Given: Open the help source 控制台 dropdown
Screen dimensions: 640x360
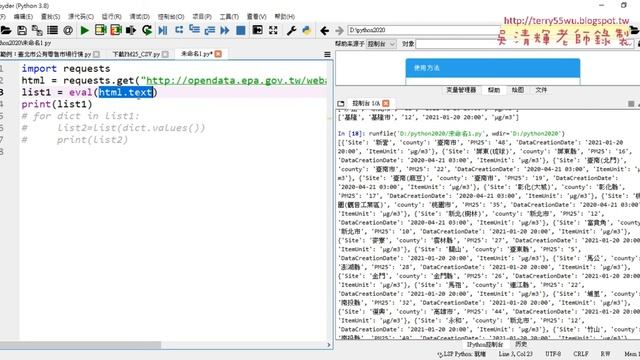Looking at the screenshot, I should 381,44.
